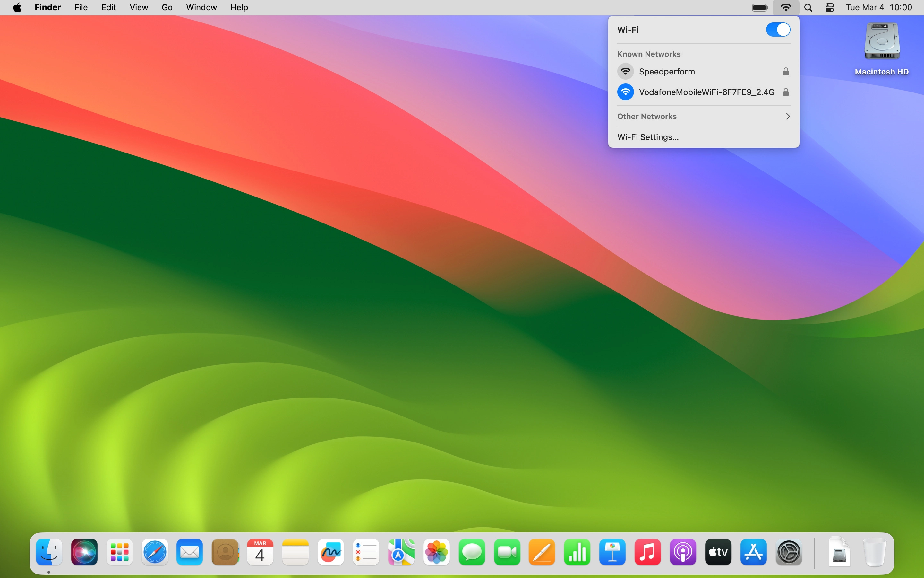The height and width of the screenshot is (578, 924).
Task: Open Notes app in the Dock
Action: [x=295, y=552]
